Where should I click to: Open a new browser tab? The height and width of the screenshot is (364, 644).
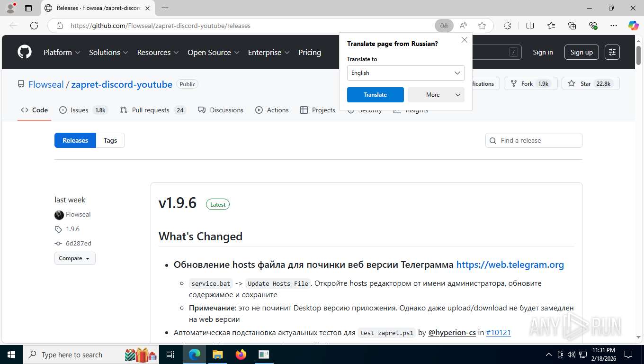pyautogui.click(x=165, y=8)
